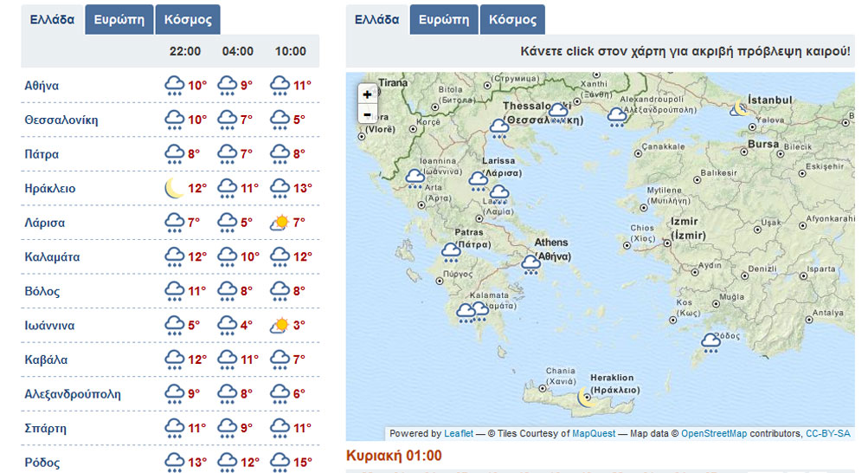
Task: Open Πάτρα city forecast link
Action: (x=42, y=154)
